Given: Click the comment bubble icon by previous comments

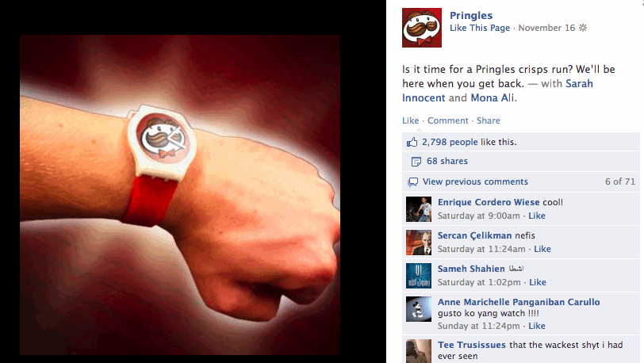Looking at the screenshot, I should coord(412,182).
